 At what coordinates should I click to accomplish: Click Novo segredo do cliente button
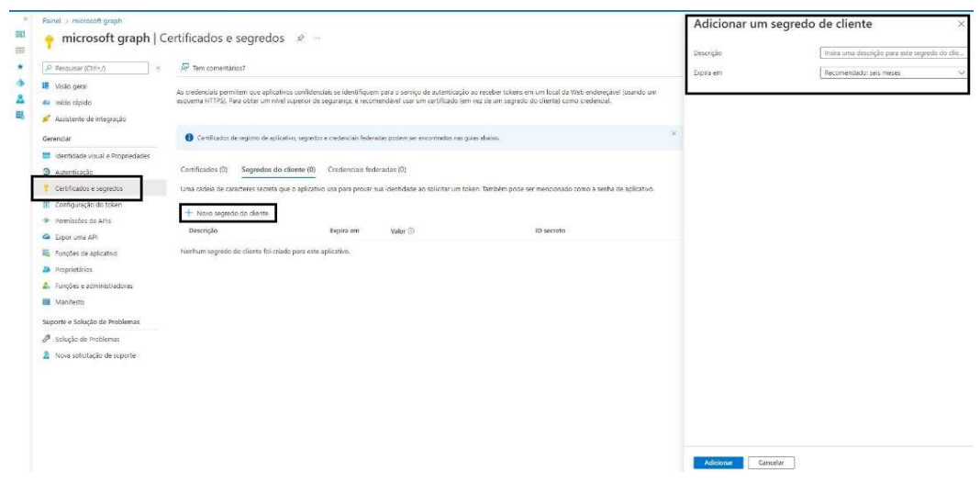coord(228,213)
